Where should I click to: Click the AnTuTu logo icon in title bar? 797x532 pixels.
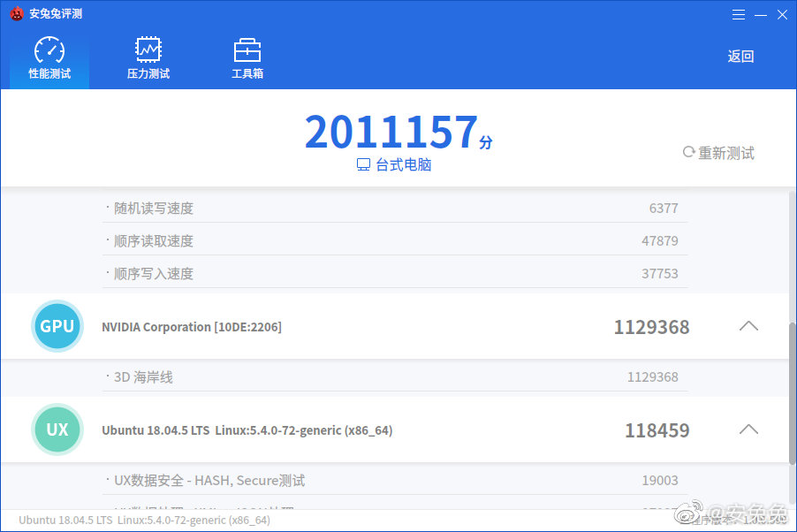pyautogui.click(x=17, y=14)
